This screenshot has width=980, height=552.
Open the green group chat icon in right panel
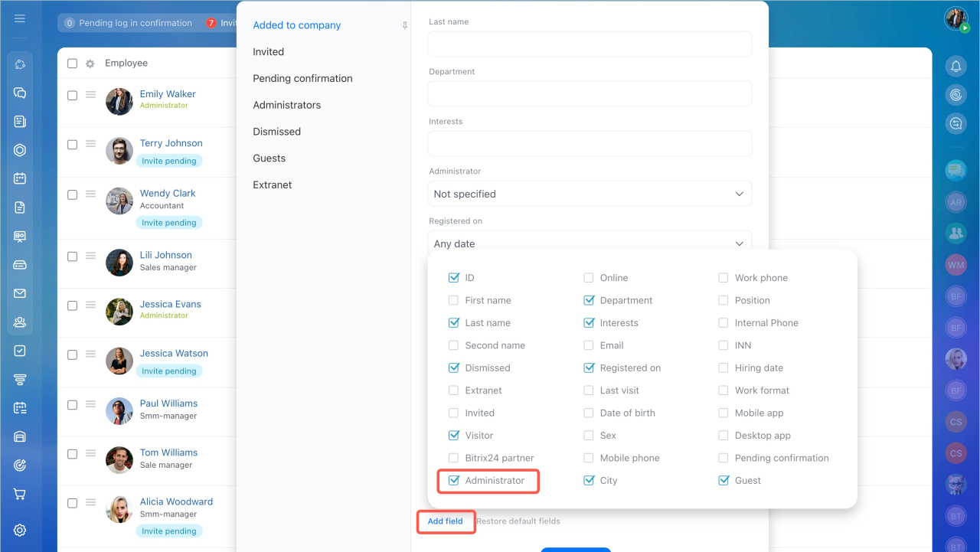955,233
